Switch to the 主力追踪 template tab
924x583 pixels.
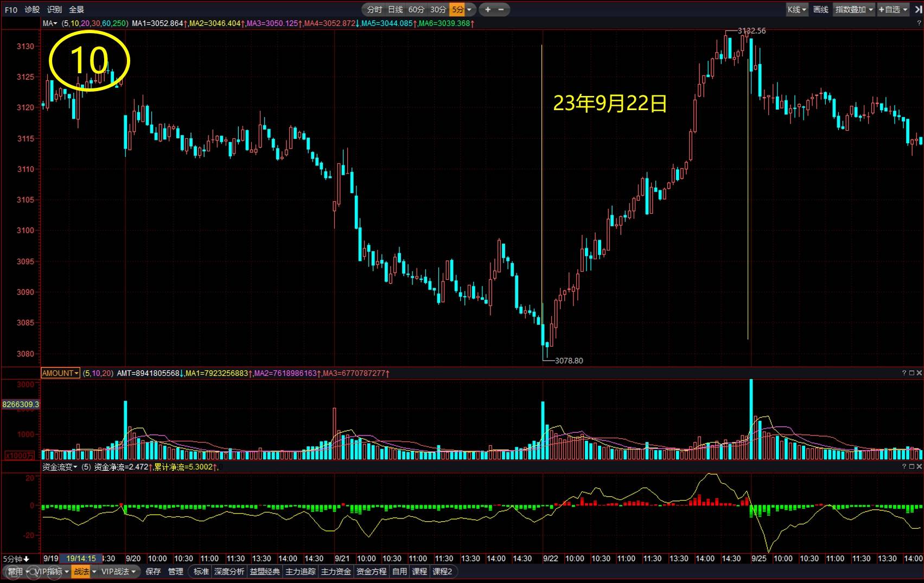coord(301,572)
